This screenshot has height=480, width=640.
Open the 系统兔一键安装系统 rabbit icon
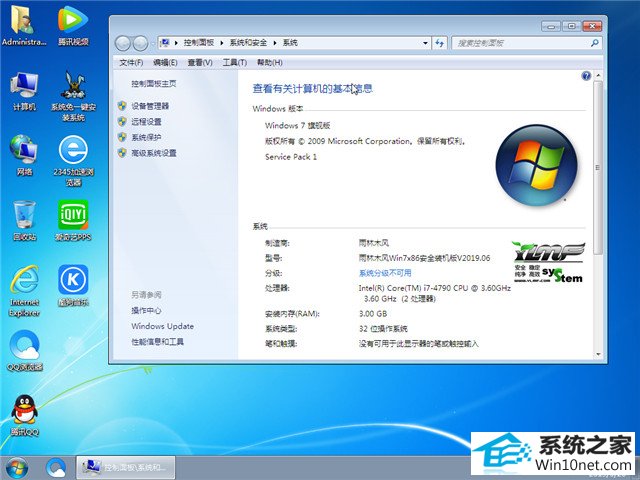click(x=73, y=96)
